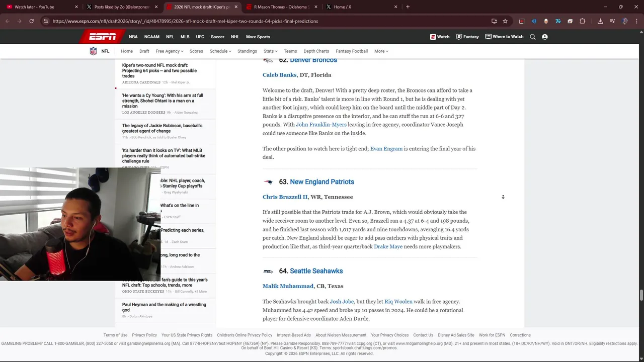Expand the Free Agency dropdown

[170, 51]
